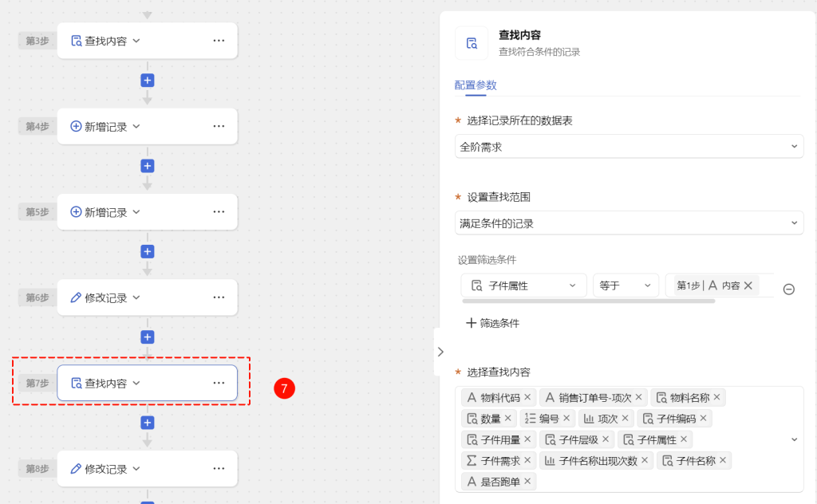
Task: Open the 子件属性 filter field dropdown
Action: point(523,285)
